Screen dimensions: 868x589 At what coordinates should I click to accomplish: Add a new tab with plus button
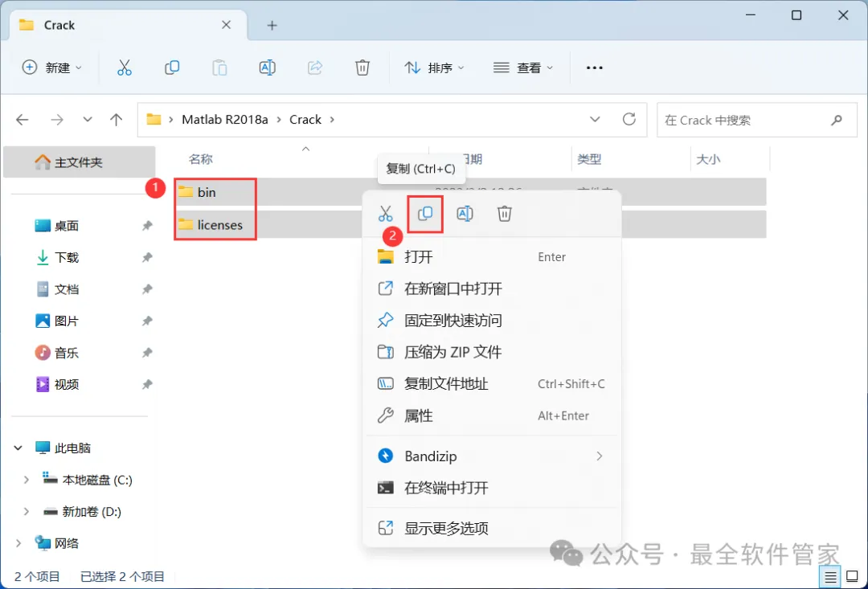[272, 25]
